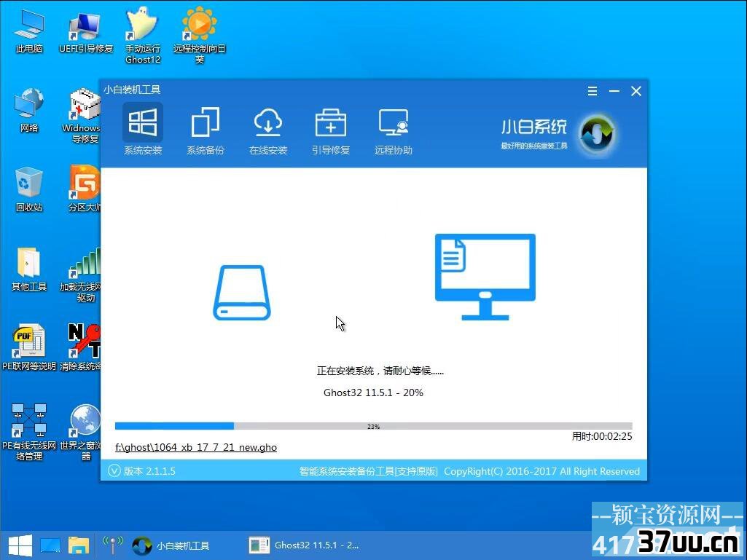Open the hamburger menu in 小白装机工具
Image resolution: width=747 pixels, height=560 pixels.
coord(592,91)
